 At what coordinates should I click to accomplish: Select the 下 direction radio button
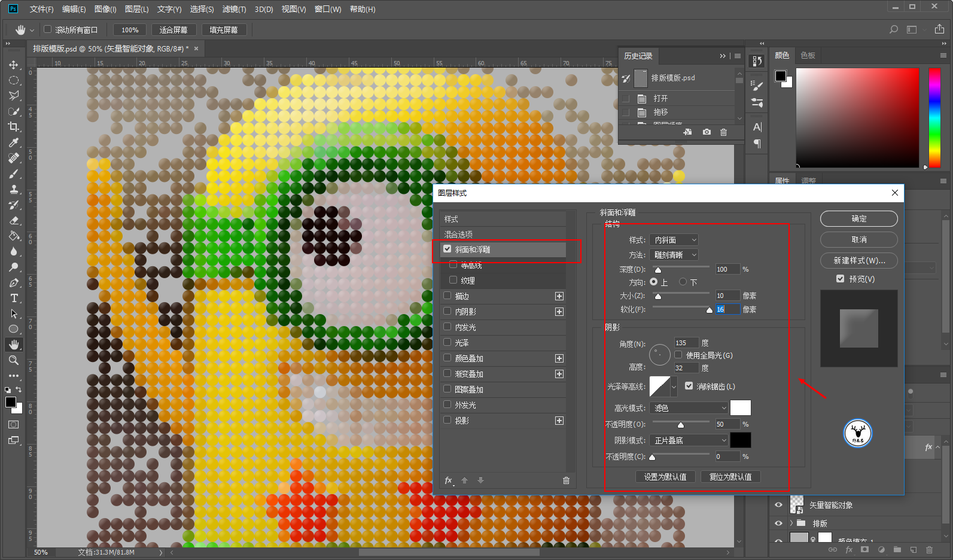683,282
